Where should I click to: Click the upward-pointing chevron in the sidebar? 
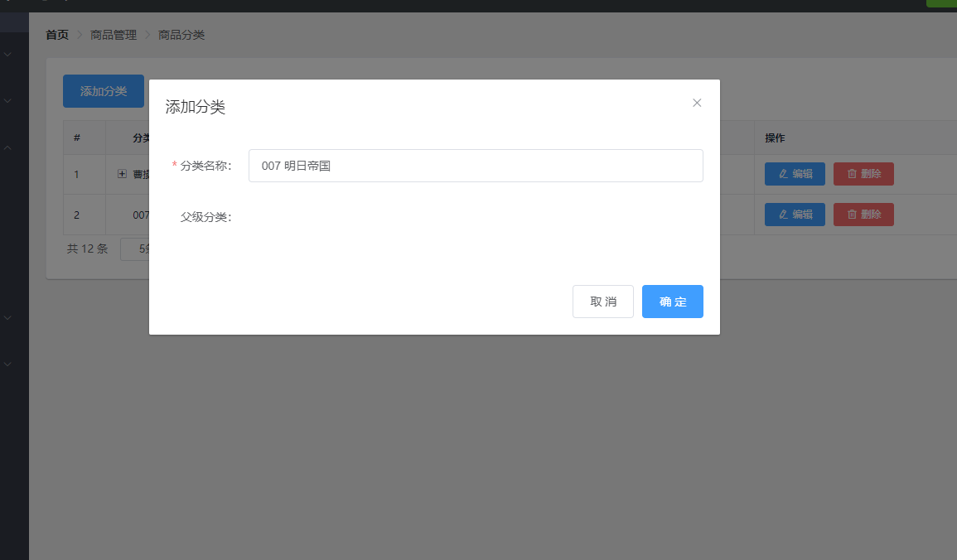pos(6,147)
